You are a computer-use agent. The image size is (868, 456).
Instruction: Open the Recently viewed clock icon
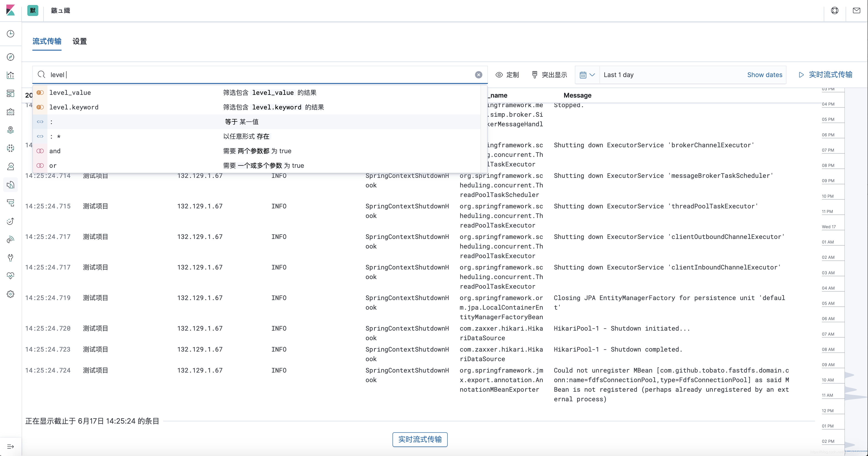[10, 34]
